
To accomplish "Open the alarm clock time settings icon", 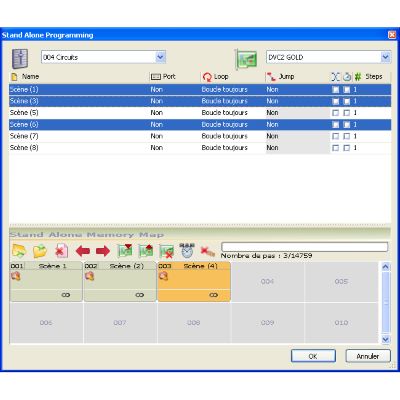I will pyautogui.click(x=187, y=250).
